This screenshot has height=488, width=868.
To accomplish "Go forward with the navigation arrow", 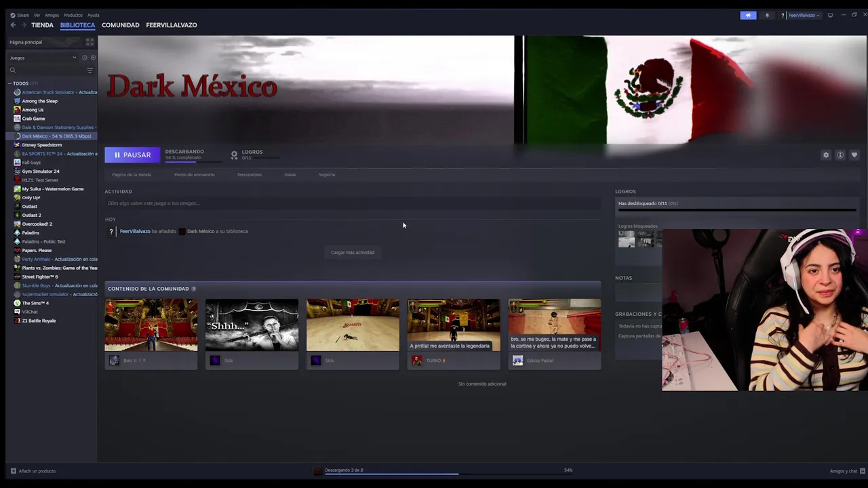I will click(24, 25).
